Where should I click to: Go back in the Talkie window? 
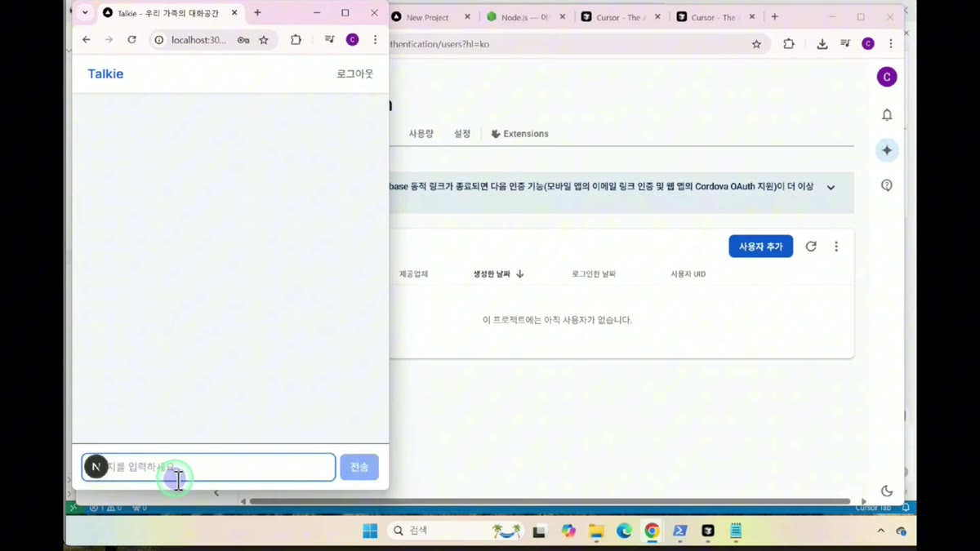tap(86, 40)
